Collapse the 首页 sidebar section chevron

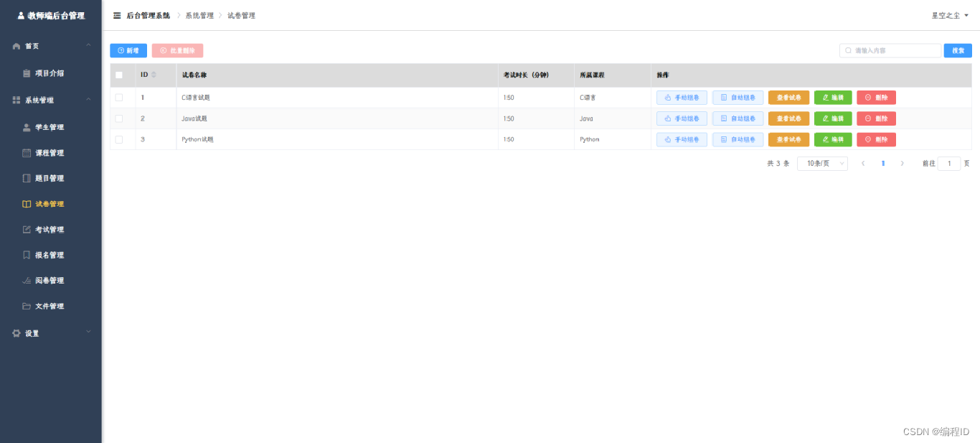pyautogui.click(x=88, y=46)
